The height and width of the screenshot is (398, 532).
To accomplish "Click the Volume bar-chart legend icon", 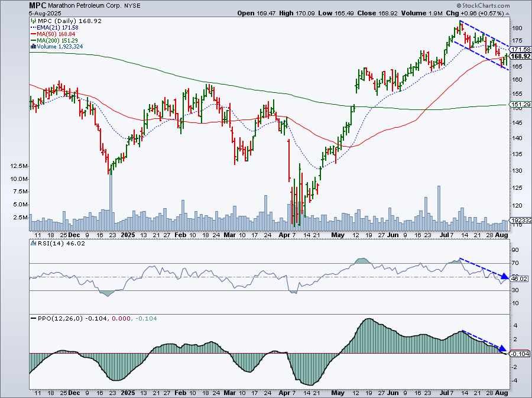I will pos(34,46).
